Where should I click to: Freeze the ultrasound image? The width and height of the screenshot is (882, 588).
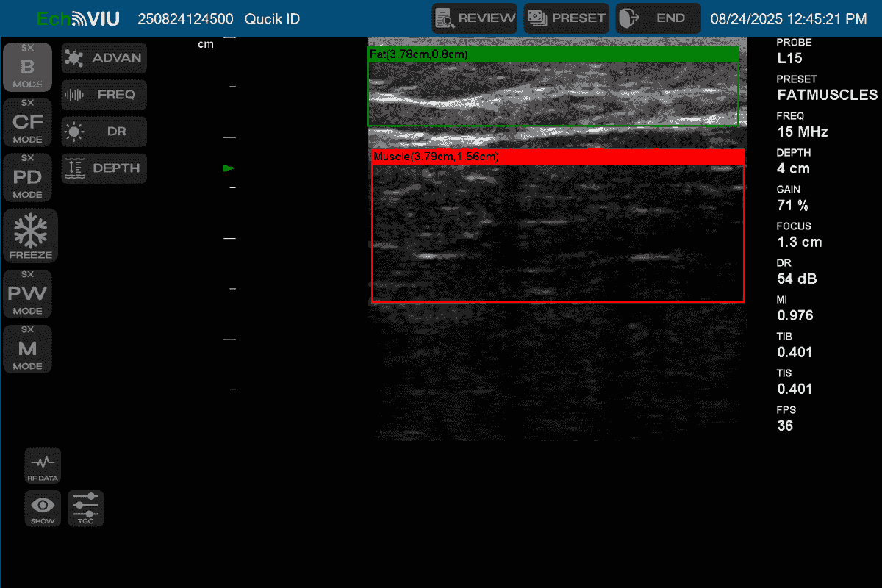point(31,236)
